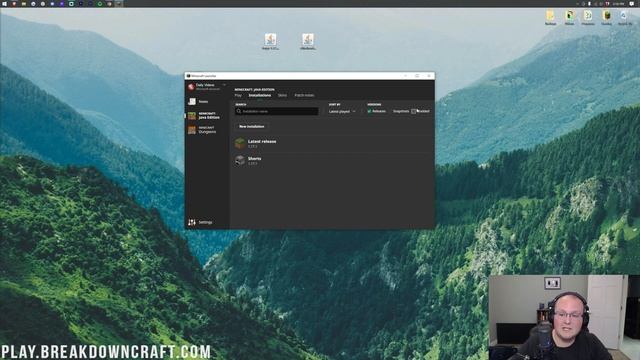Switch to the Play tab
The image size is (640, 360).
click(x=238, y=95)
